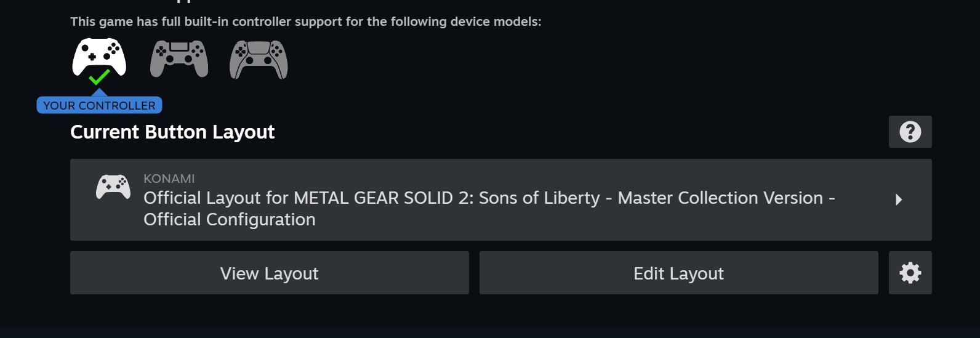Click the small controller icon beside KONAMI
The image size is (980, 338).
tap(113, 187)
